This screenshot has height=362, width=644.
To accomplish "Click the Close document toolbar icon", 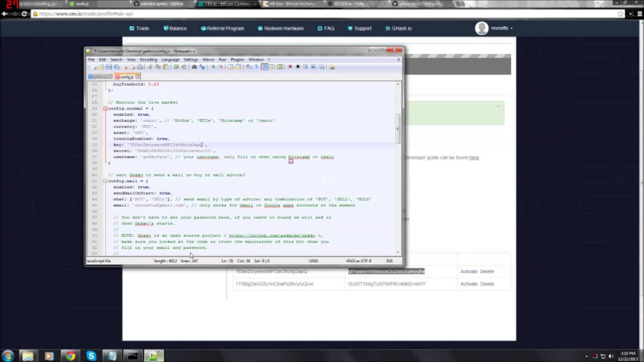I will pos(126,67).
